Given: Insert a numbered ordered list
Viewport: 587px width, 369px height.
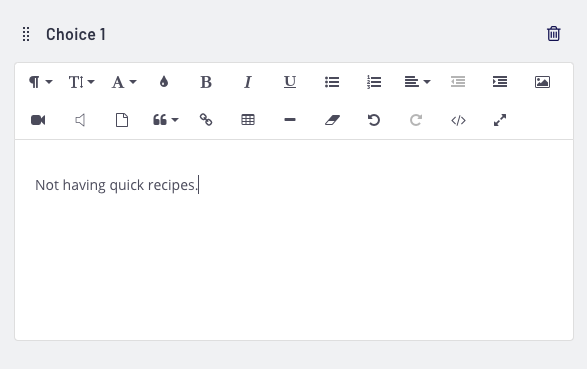Looking at the screenshot, I should 374,82.
